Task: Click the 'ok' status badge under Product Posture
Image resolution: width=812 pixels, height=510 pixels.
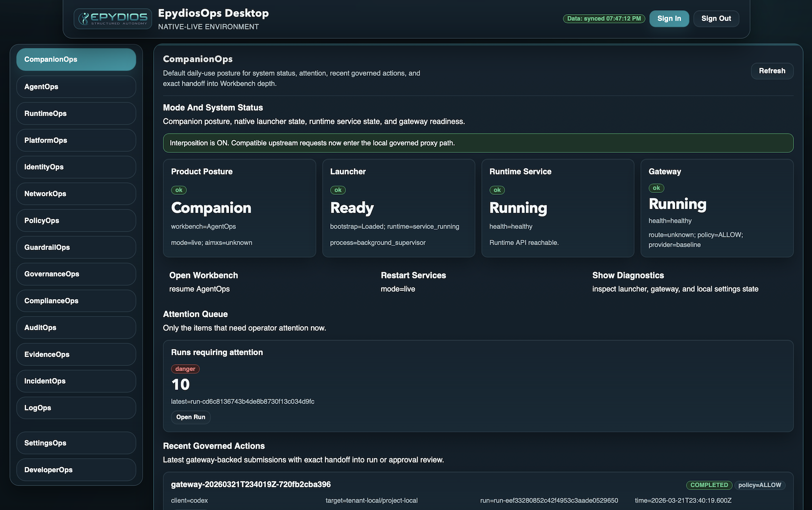Action: pos(178,190)
